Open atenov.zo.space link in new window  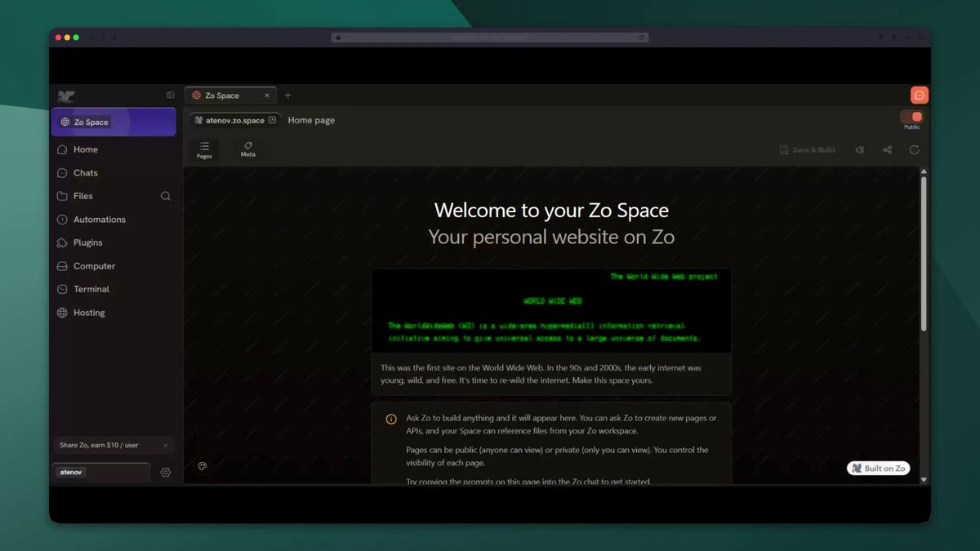coord(236,120)
